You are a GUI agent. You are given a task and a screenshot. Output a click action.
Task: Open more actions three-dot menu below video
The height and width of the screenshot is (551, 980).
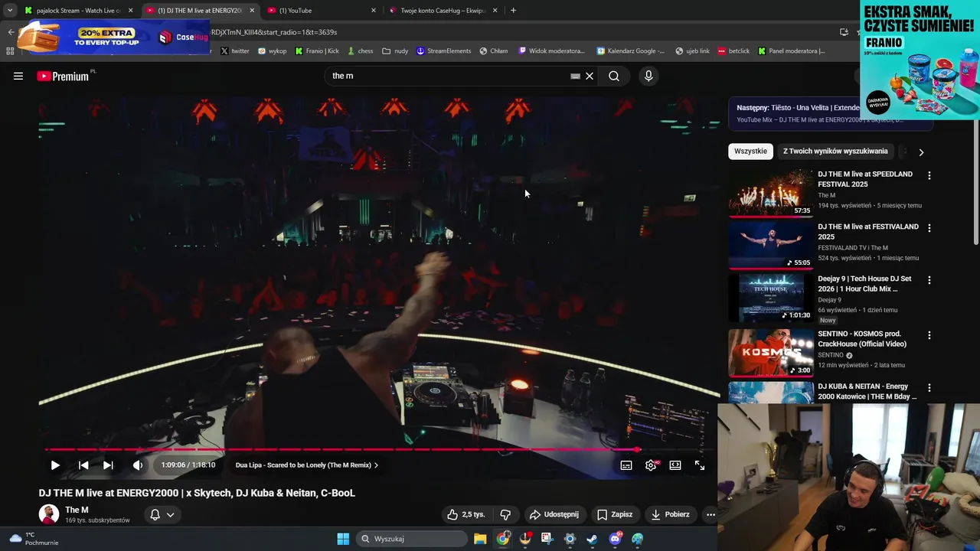(710, 514)
